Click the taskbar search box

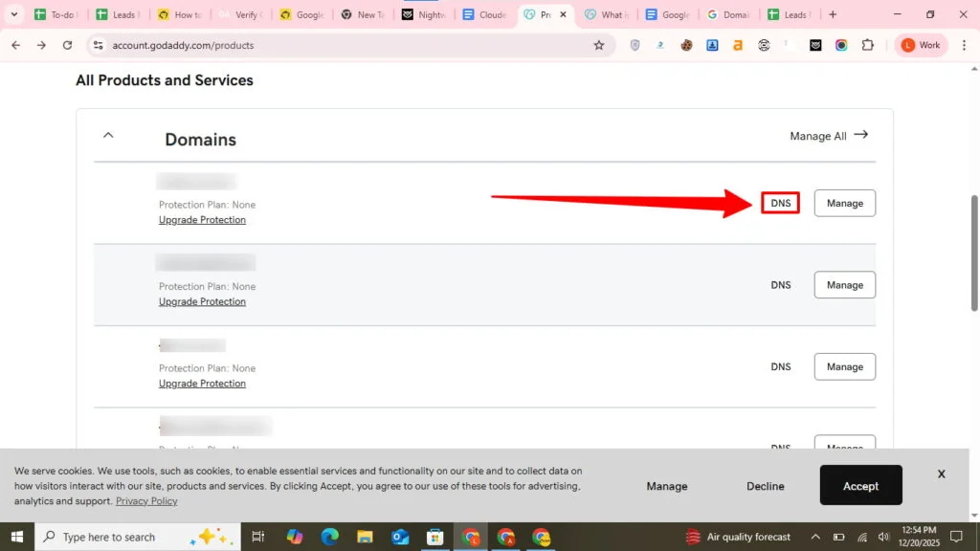(x=138, y=537)
